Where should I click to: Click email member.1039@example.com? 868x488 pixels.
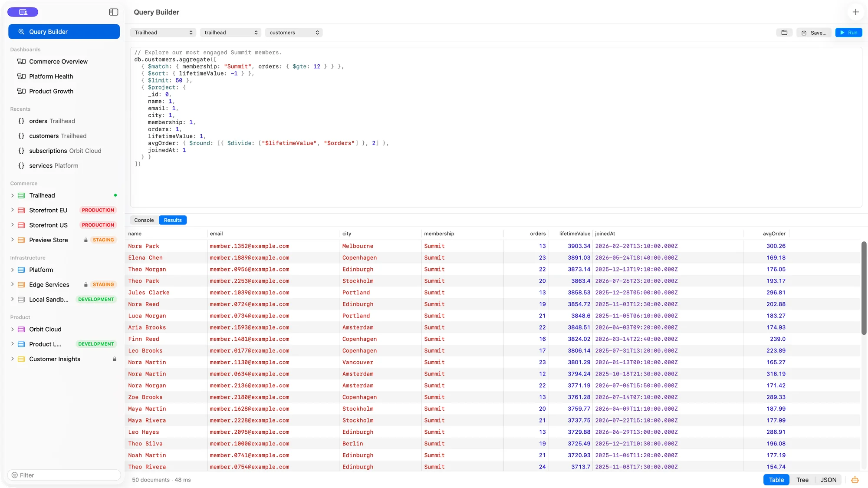pyautogui.click(x=250, y=293)
